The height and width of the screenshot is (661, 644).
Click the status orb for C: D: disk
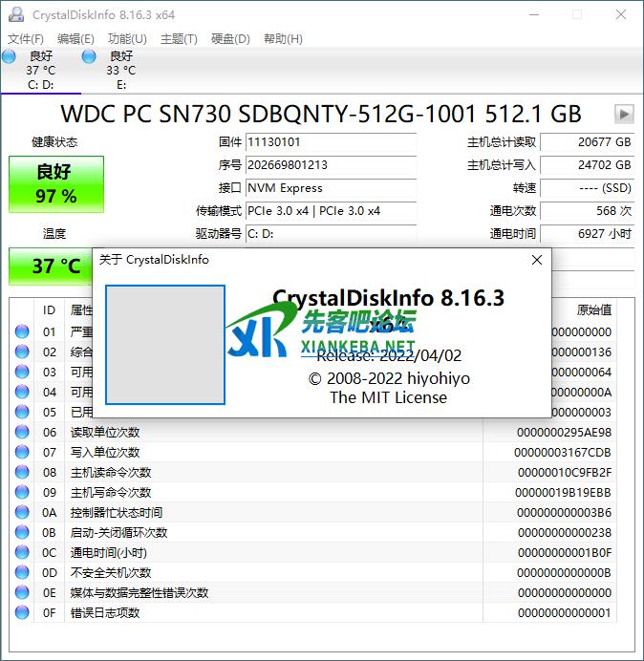(10, 57)
